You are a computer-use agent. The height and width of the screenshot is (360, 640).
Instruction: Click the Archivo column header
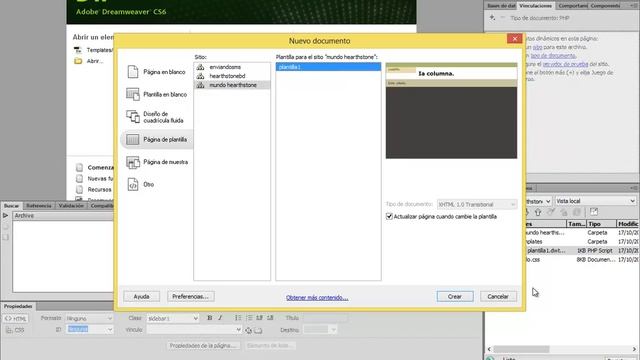63,216
